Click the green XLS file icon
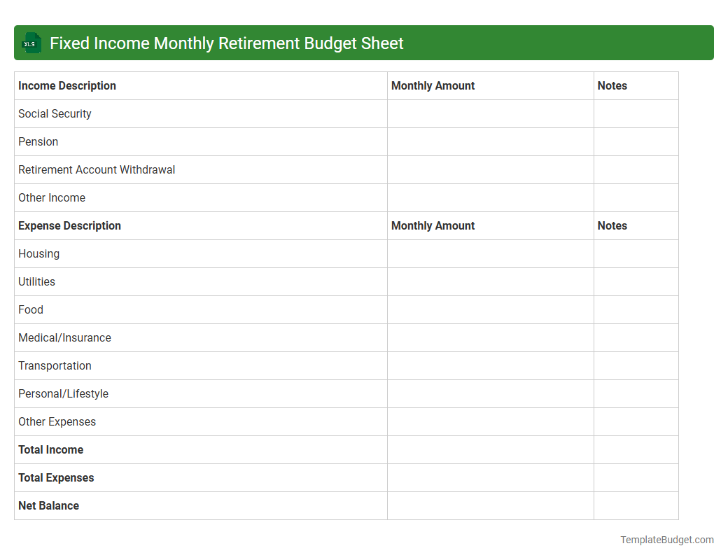Screen dimensions: 728x560 point(31,43)
